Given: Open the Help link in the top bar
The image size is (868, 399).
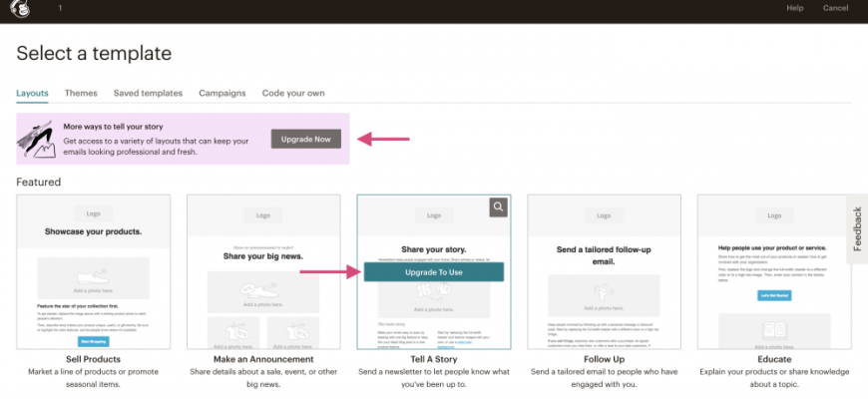Looking at the screenshot, I should 794,8.
